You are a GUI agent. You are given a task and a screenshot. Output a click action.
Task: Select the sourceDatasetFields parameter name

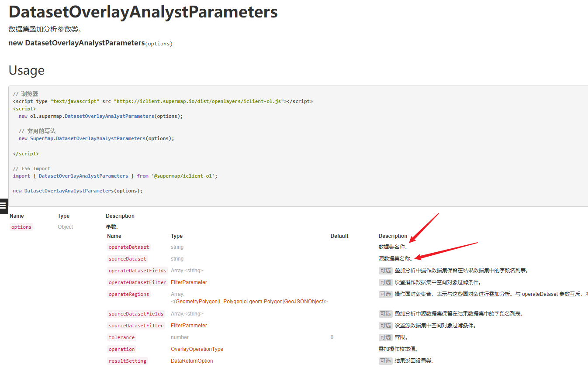coord(136,314)
